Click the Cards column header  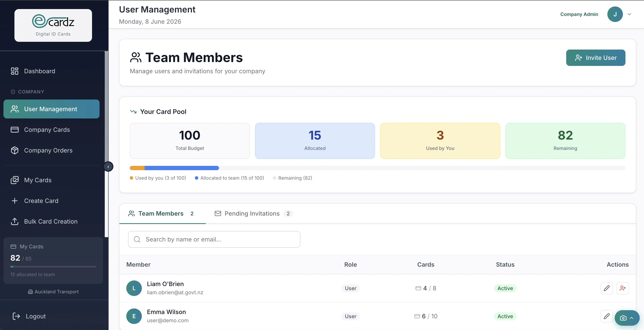pyautogui.click(x=426, y=265)
